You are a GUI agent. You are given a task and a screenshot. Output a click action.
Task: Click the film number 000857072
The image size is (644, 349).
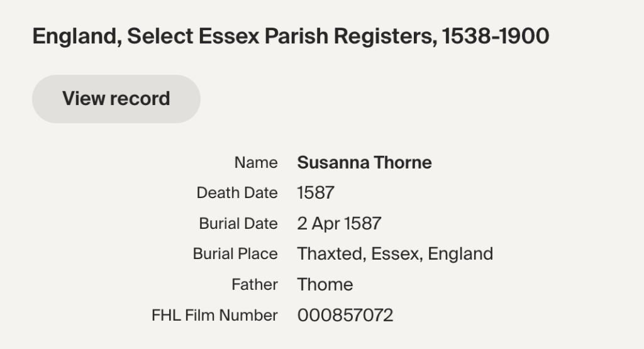345,315
